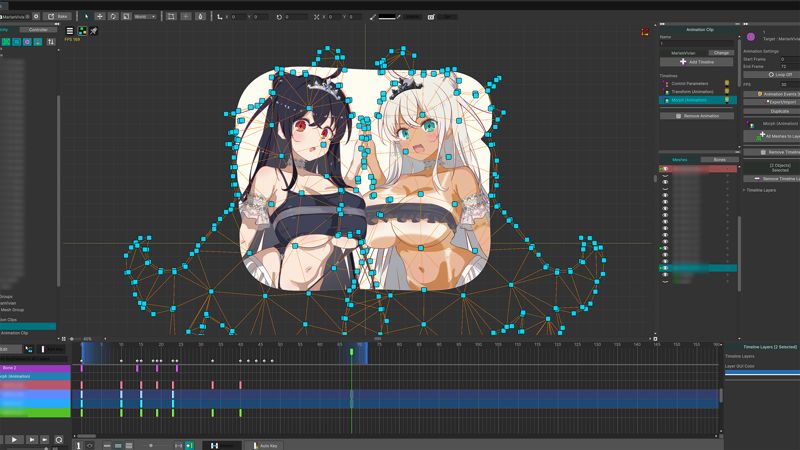Click the pin icon below the toolbar
Screen dimensions: 800x450
click(x=93, y=31)
